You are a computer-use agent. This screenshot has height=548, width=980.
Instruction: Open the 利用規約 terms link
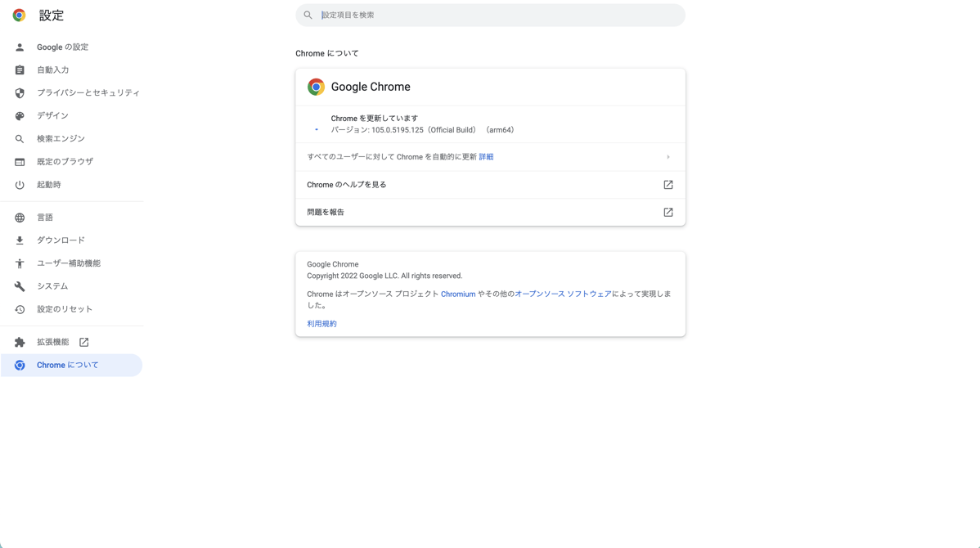pos(321,324)
